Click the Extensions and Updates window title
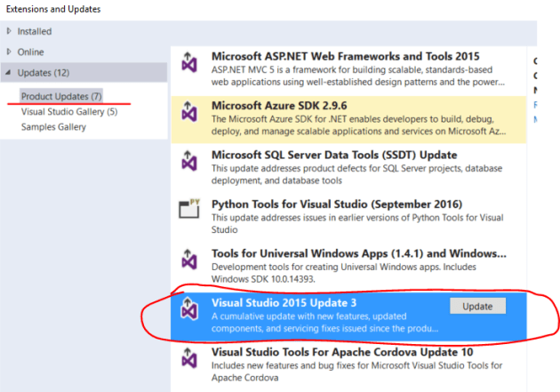The image size is (560, 392). [53, 9]
